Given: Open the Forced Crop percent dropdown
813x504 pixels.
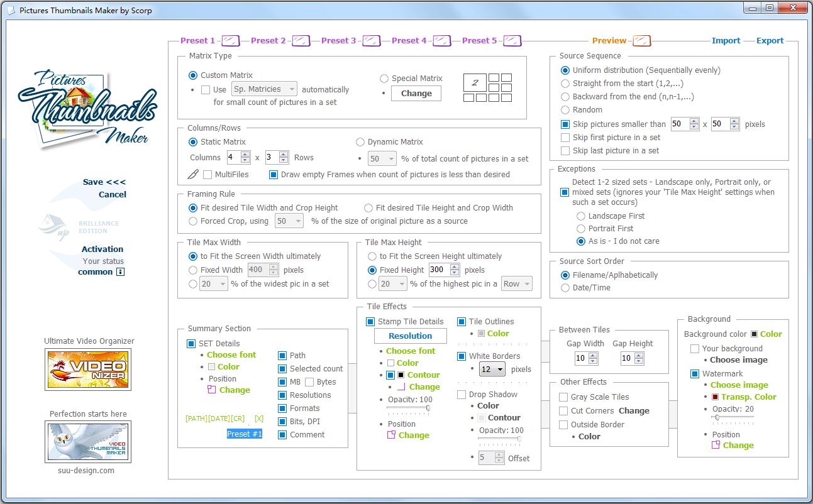Looking at the screenshot, I should click(x=289, y=221).
